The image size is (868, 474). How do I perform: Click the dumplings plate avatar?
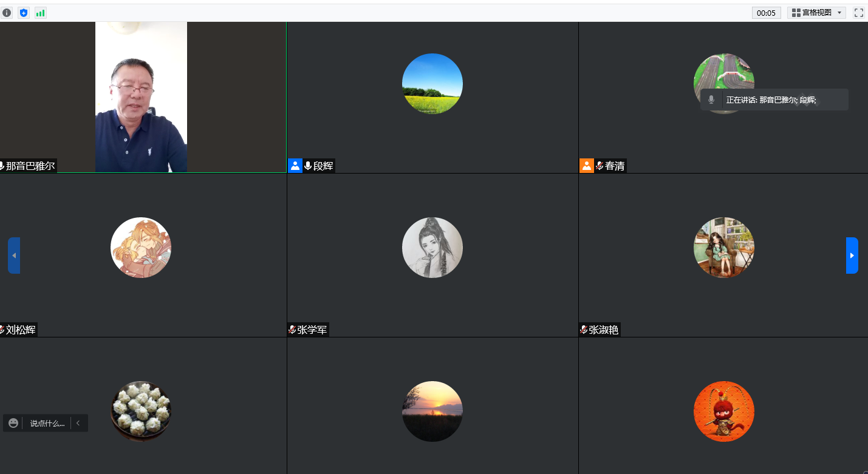141,411
